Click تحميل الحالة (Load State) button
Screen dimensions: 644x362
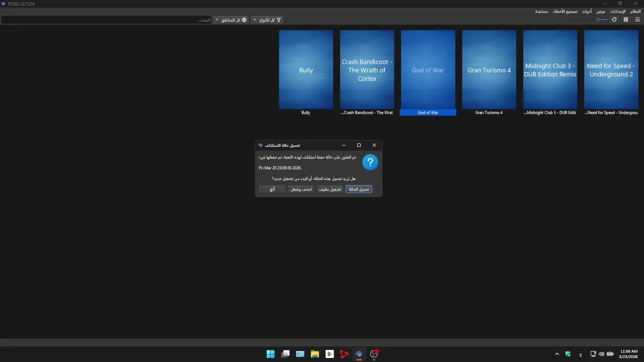359,190
